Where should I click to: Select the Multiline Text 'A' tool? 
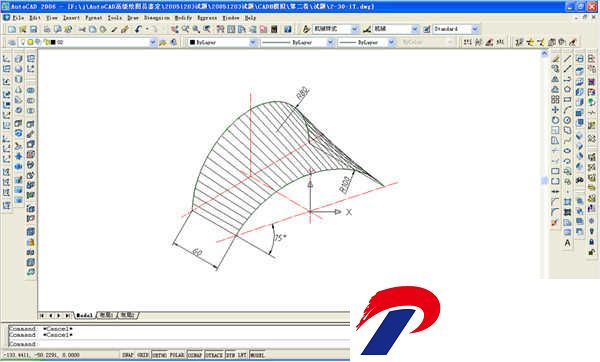coord(567,243)
